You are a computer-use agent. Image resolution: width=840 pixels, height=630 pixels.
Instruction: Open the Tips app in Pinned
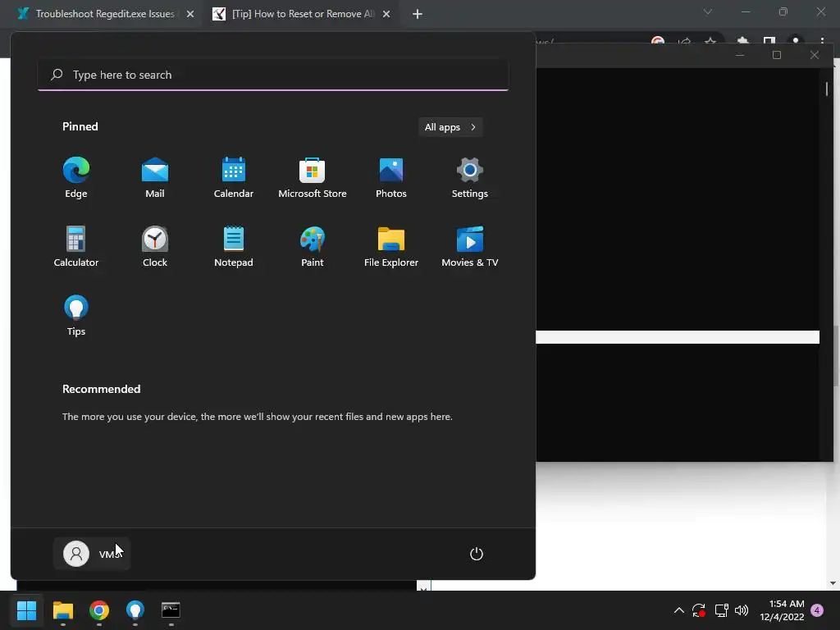pyautogui.click(x=76, y=316)
